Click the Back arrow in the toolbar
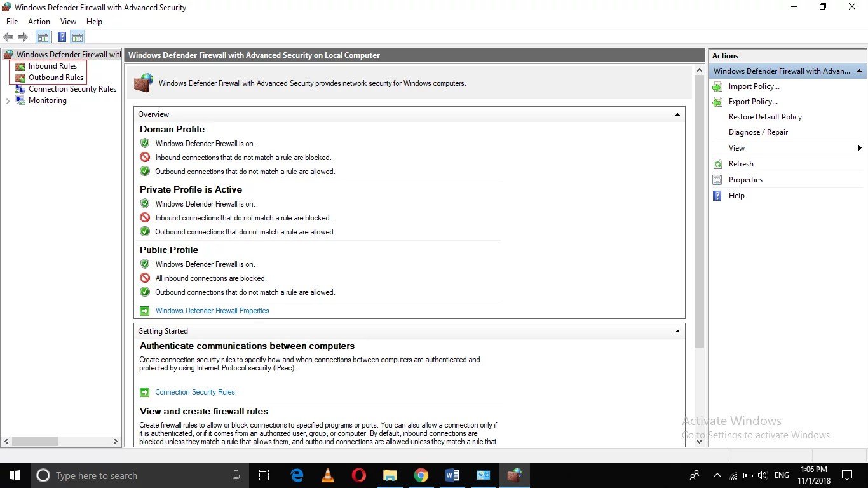 (x=8, y=37)
